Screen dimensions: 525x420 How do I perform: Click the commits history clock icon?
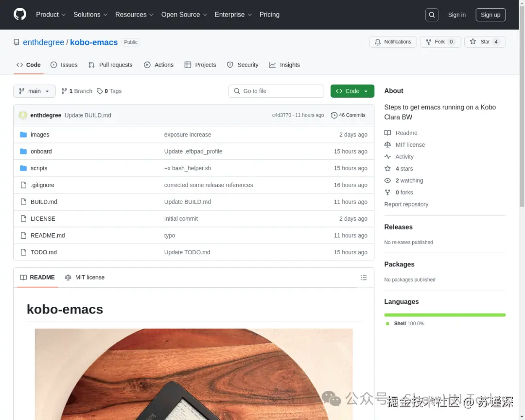(334, 115)
